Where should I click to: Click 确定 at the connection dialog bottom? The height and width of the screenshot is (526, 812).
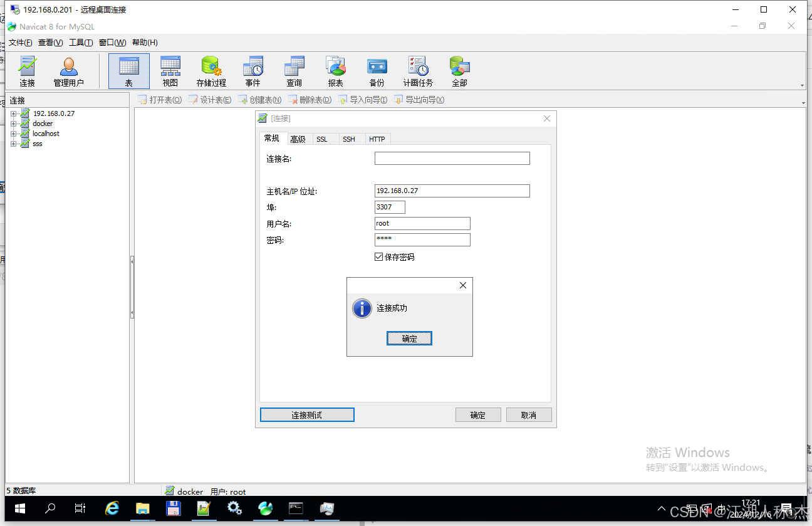[x=478, y=415]
